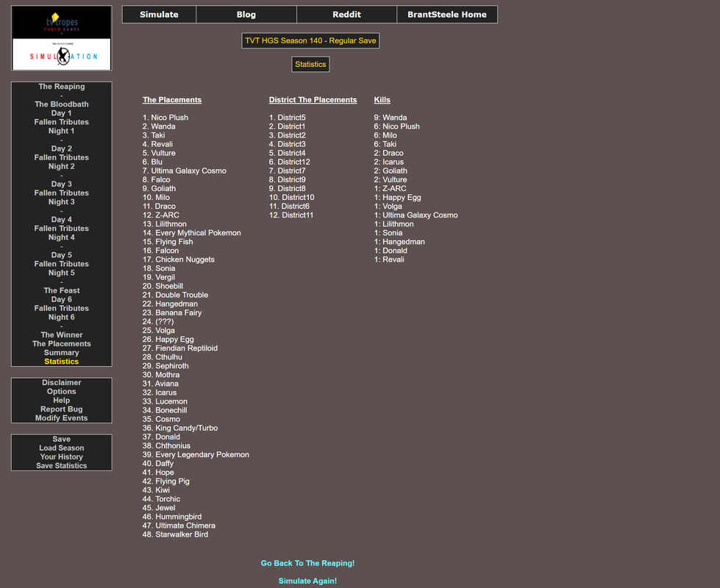Select district entry 12. District11
This screenshot has width=720, height=588.
(x=291, y=215)
